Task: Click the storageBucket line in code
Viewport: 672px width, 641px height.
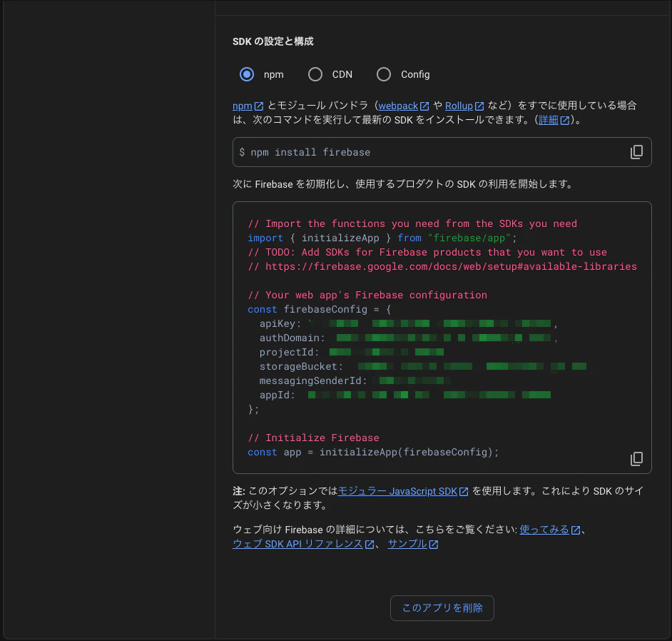Action: click(x=423, y=367)
